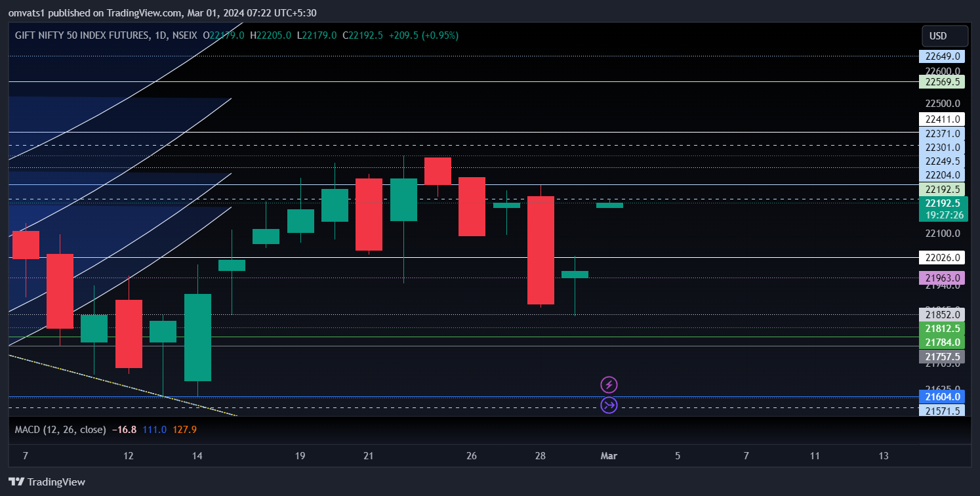Select the 22026.0 white price label

942,257
